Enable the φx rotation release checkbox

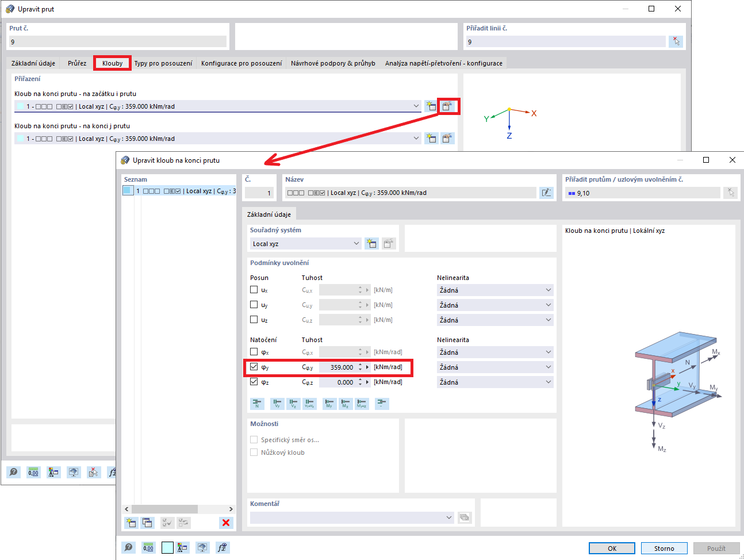click(254, 352)
